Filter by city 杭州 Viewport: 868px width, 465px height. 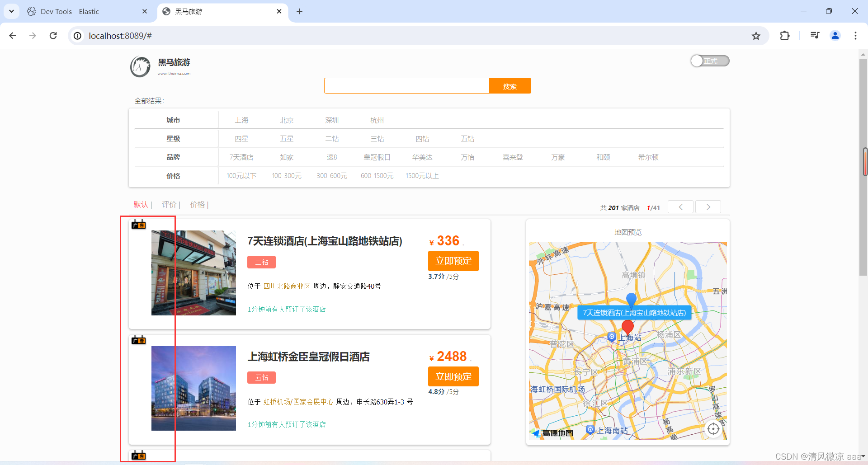[x=377, y=120]
